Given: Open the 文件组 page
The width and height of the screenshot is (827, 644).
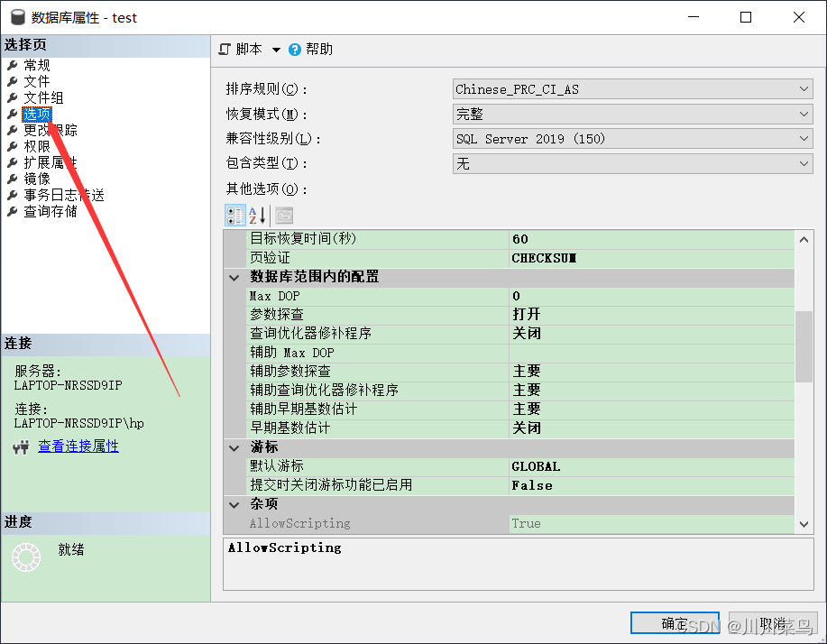Looking at the screenshot, I should click(x=43, y=97).
